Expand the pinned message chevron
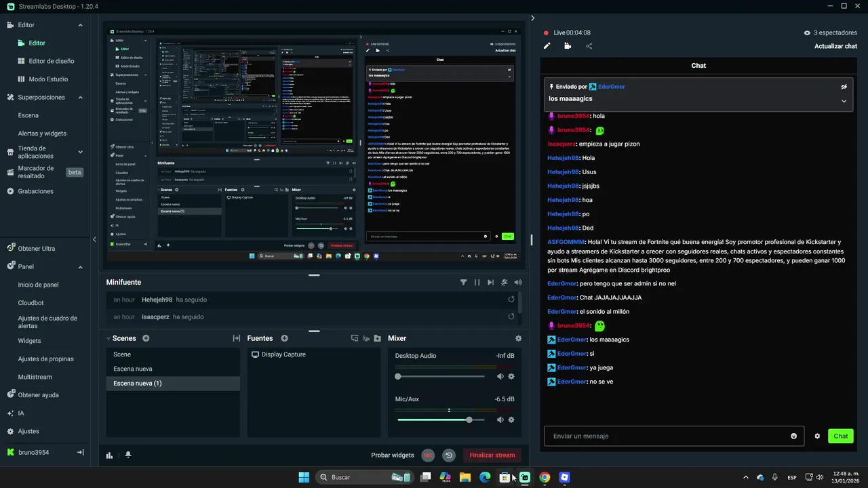 (844, 101)
